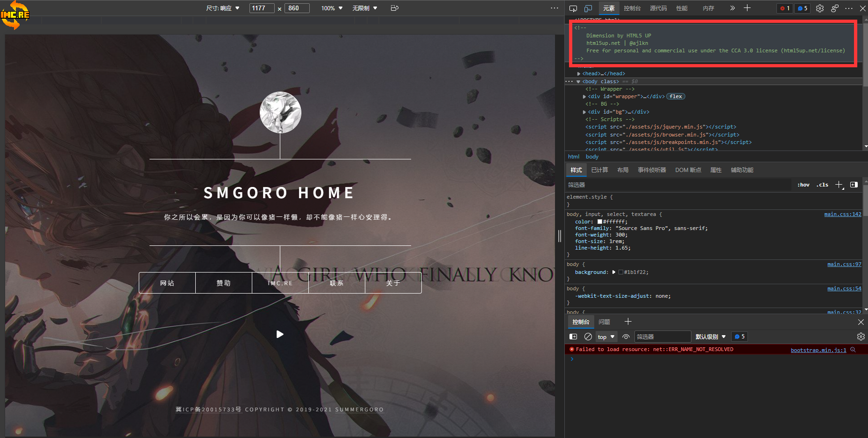This screenshot has width=868, height=438.
Task: Open the new style rule plus icon
Action: pos(839,185)
